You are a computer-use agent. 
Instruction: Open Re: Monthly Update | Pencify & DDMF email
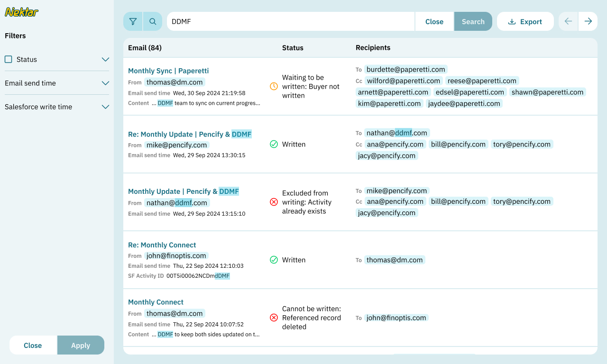[x=190, y=134]
